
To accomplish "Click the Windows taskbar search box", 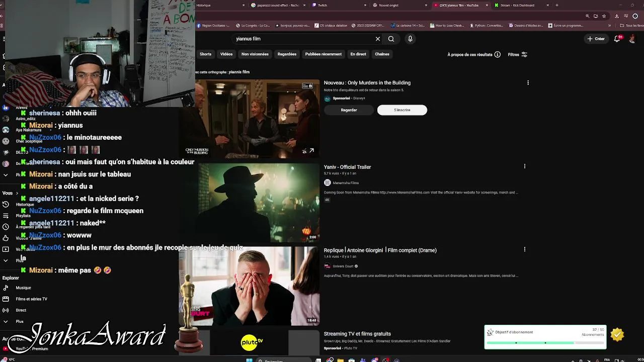I will click(284, 360).
